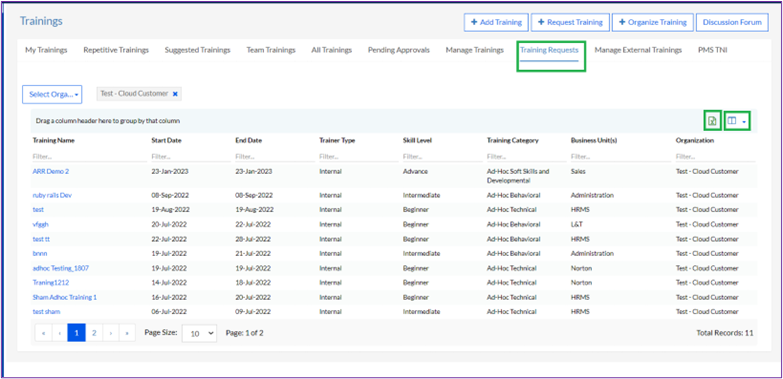Open the vfggh training link

[x=40, y=224]
